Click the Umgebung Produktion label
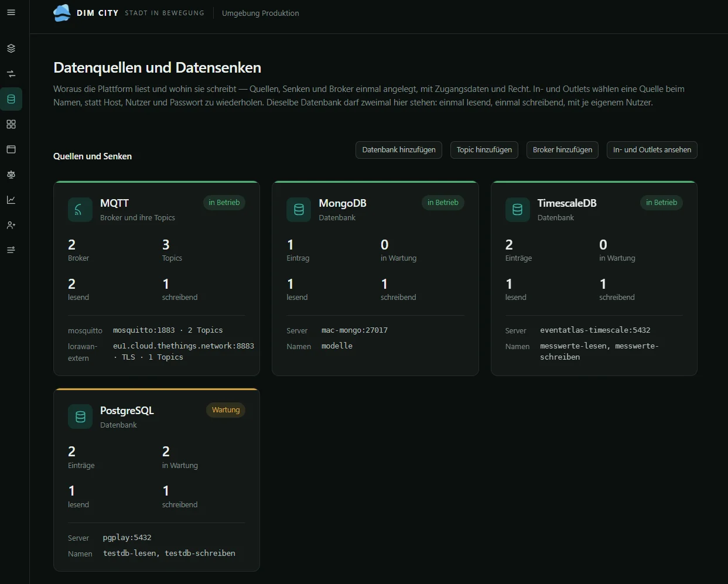Viewport: 728px width, 584px height. pyautogui.click(x=261, y=13)
